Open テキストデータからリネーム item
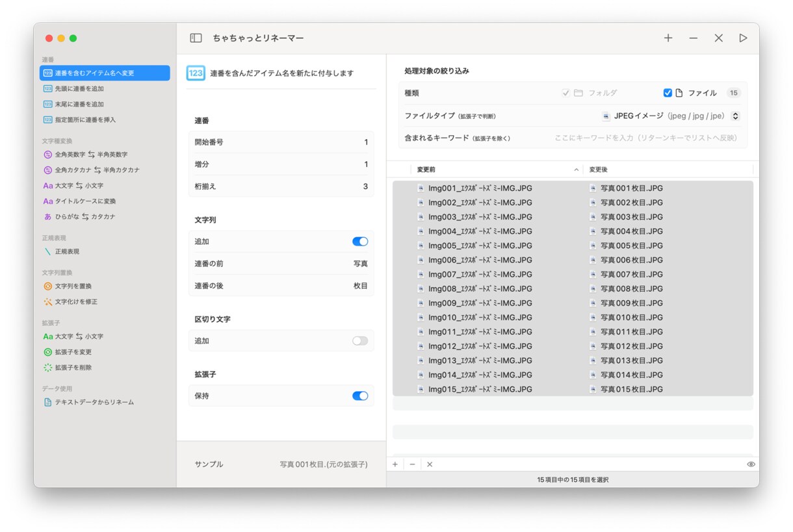This screenshot has height=532, width=793. [105, 402]
